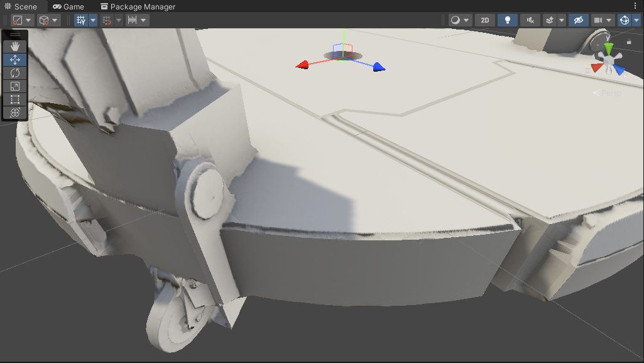Image resolution: width=644 pixels, height=363 pixels.
Task: Disable scene lighting
Action: click(x=508, y=20)
